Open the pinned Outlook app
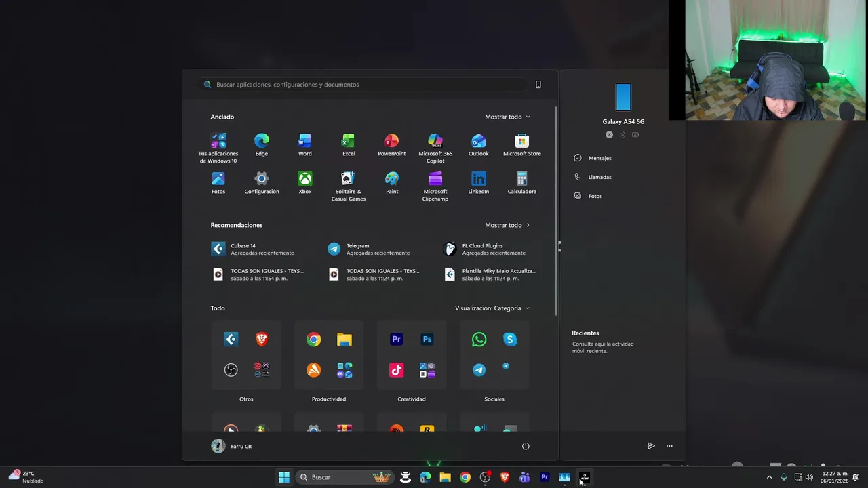This screenshot has height=488, width=868. tap(479, 145)
